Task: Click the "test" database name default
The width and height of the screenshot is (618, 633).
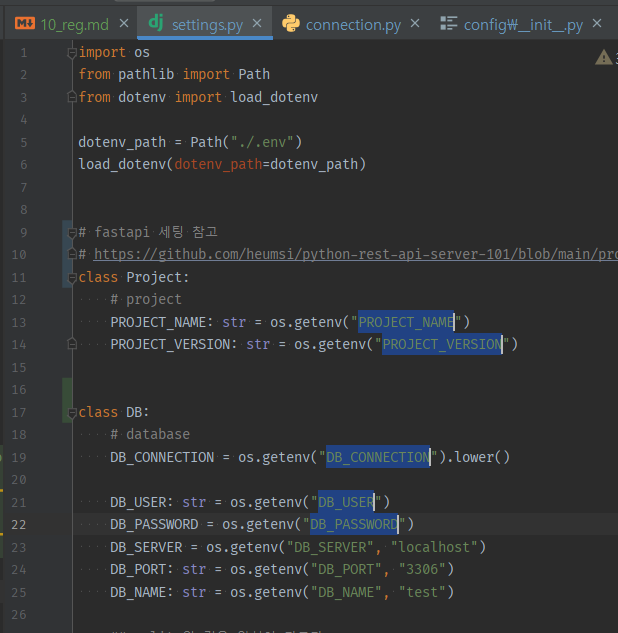Action: [x=422, y=592]
